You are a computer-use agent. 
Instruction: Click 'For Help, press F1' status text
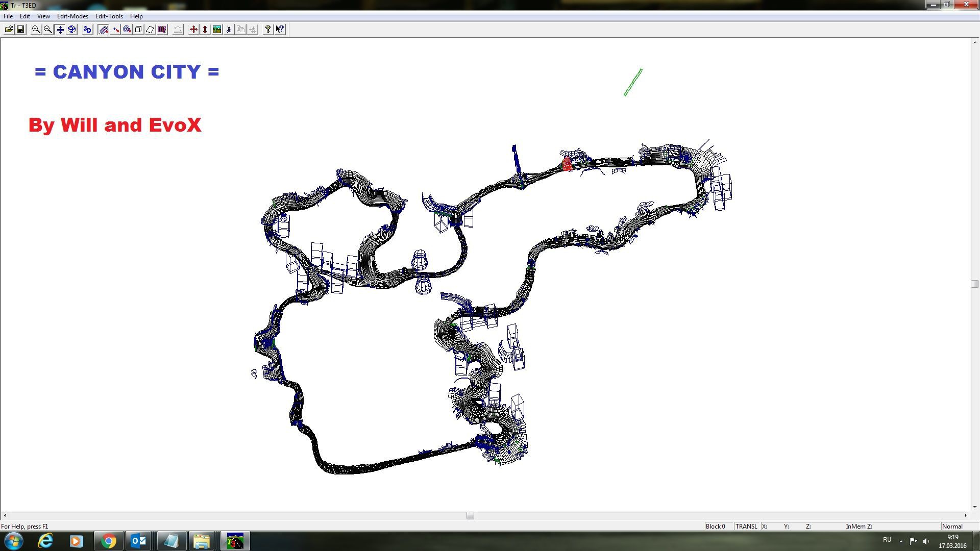click(x=24, y=527)
